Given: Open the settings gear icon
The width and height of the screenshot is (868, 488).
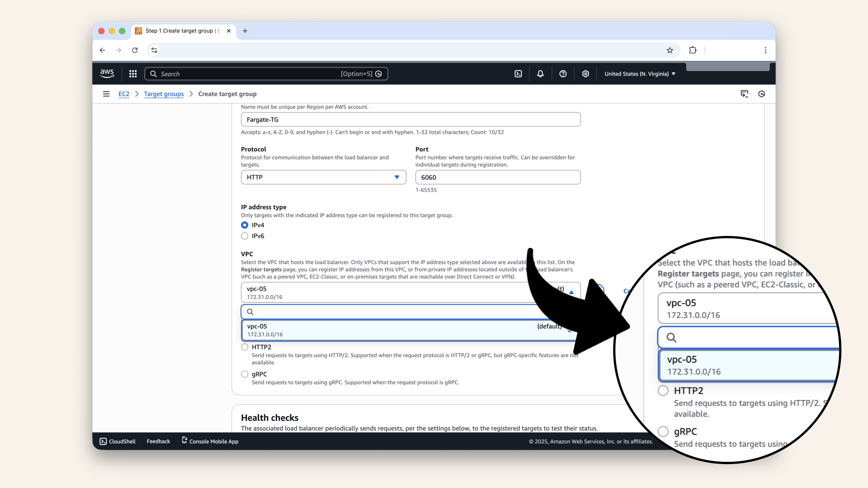Looking at the screenshot, I should click(585, 74).
